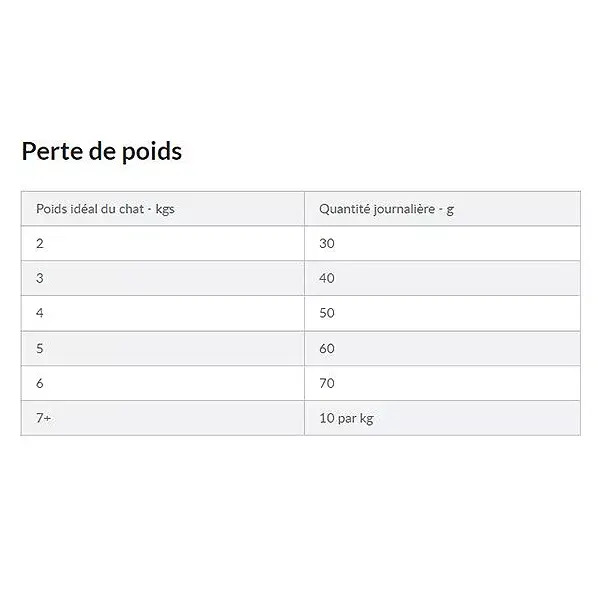600x600 pixels.
Task: Select the 'Quantité journalière - g' header
Action: (443, 209)
